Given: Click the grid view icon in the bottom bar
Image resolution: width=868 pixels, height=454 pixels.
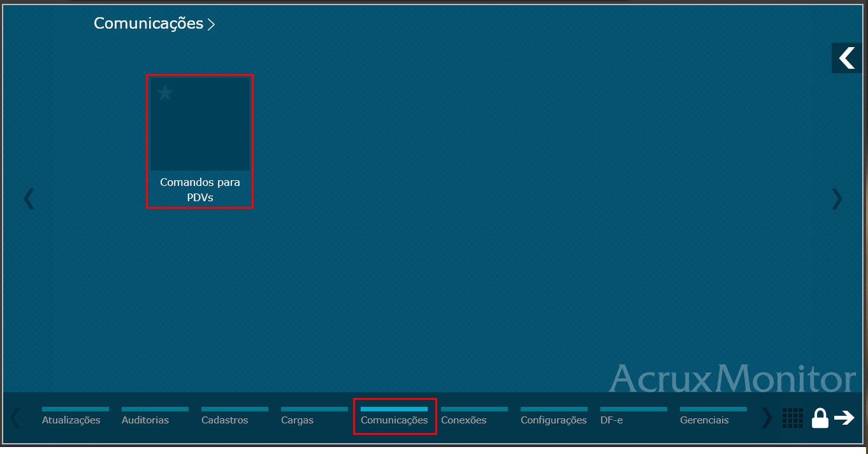Looking at the screenshot, I should tap(793, 418).
